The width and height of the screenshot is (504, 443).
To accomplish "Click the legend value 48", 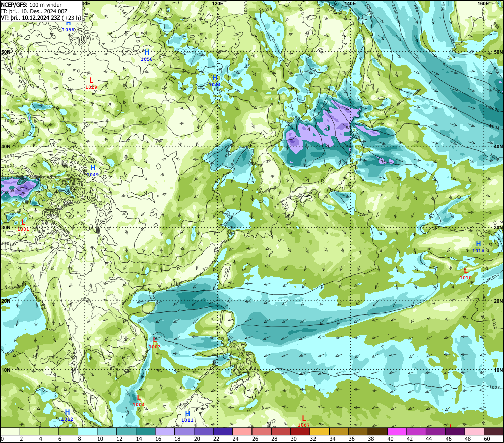I will [x=468, y=439].
